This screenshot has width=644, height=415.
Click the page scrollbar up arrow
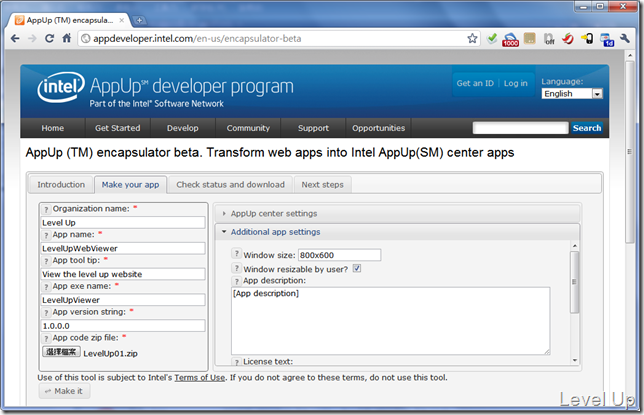630,55
